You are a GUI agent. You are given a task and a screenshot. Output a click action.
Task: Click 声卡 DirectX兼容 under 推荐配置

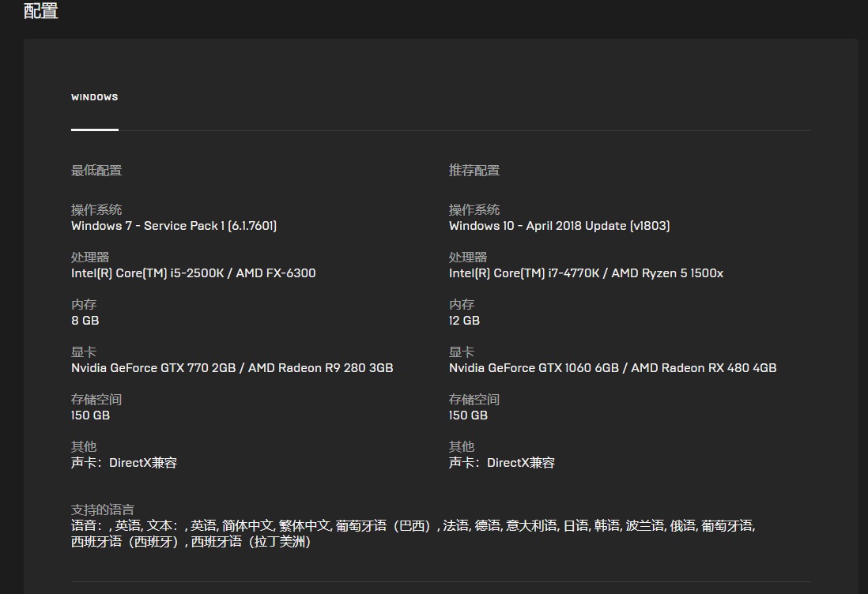(502, 463)
